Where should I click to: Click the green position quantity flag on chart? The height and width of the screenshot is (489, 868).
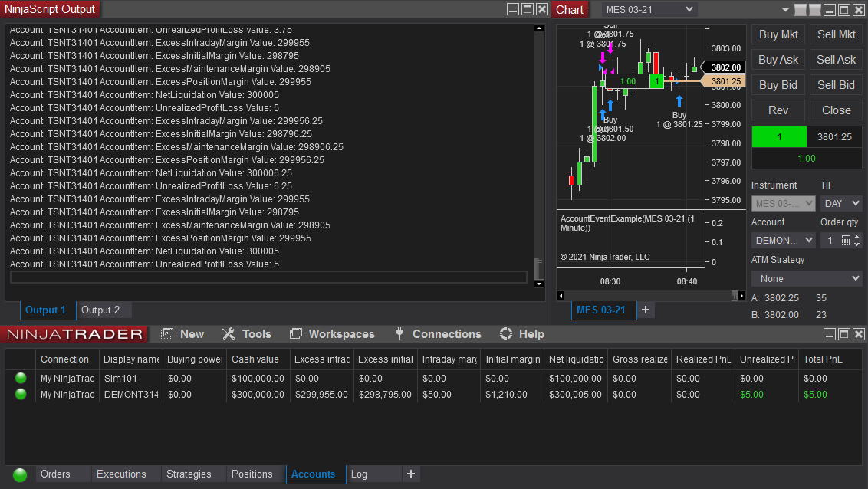pos(656,81)
